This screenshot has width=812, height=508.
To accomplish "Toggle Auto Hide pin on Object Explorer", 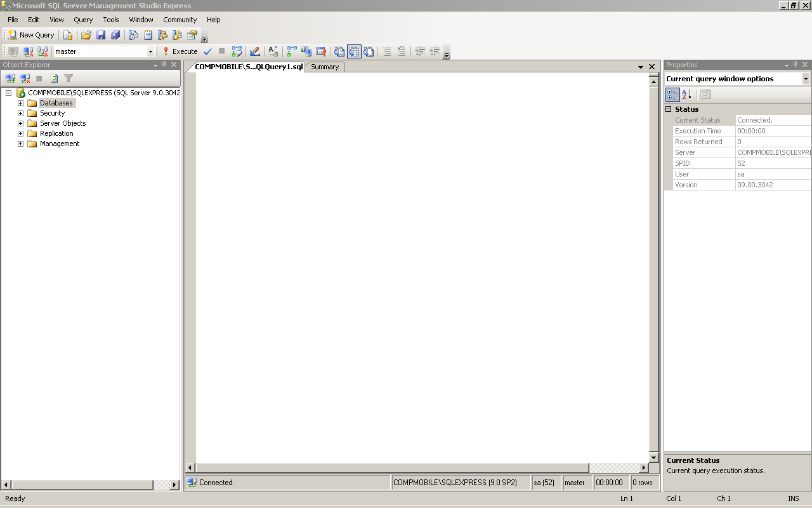I will 164,65.
